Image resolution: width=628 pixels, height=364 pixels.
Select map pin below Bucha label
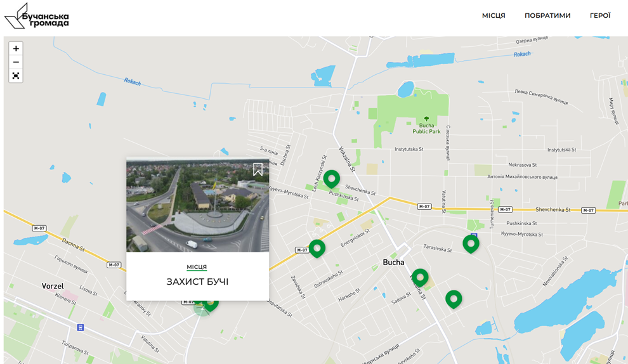[x=420, y=278]
